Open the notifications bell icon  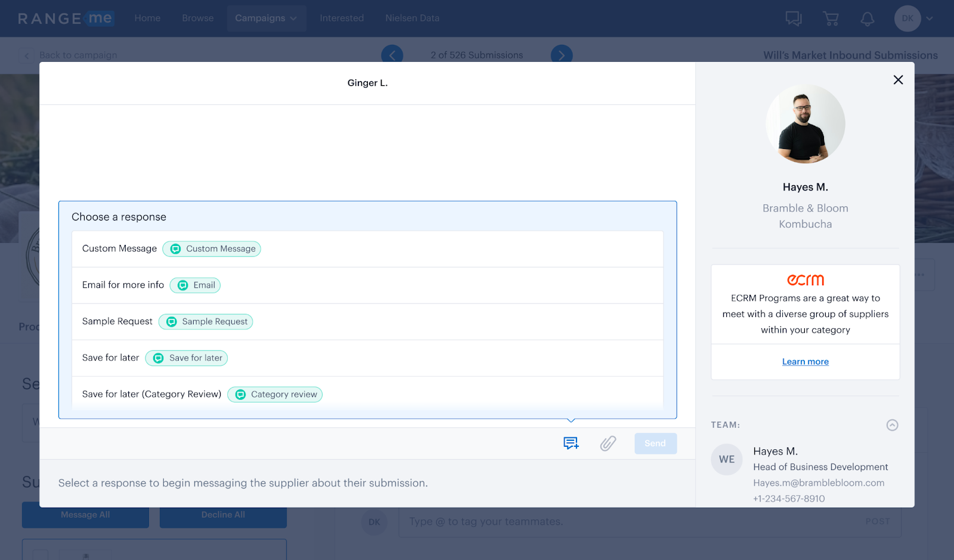point(867,18)
